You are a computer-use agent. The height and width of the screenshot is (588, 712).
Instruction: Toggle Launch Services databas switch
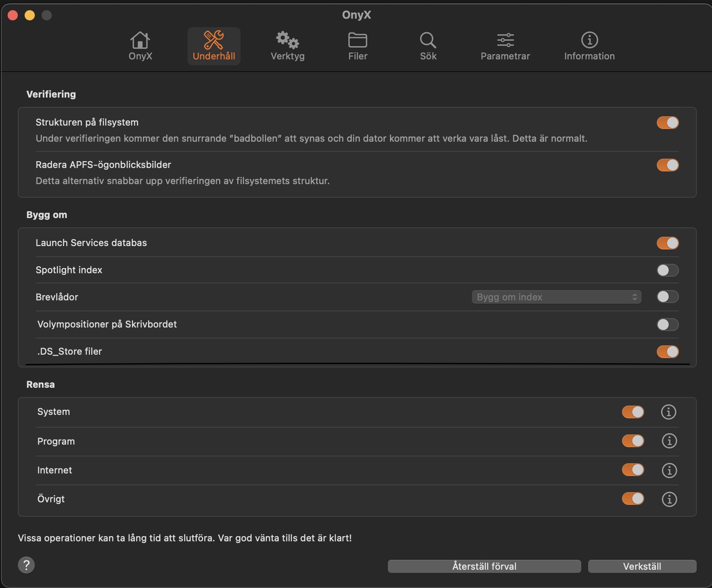click(x=667, y=243)
